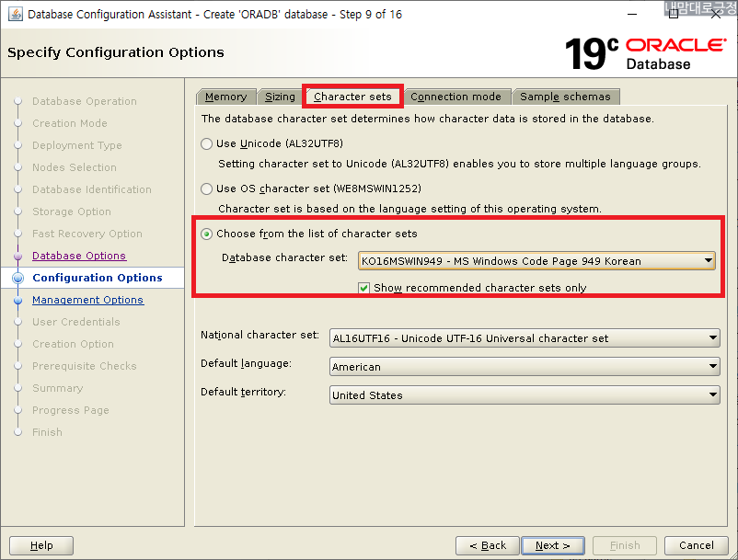Switch to the Memory tab
The height and width of the screenshot is (560, 738).
226,97
